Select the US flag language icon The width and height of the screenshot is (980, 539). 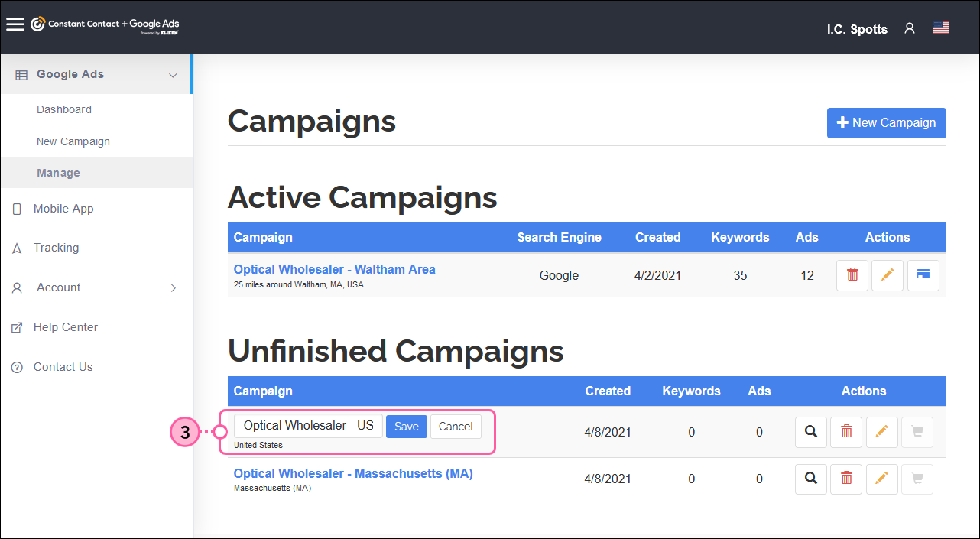(x=941, y=26)
